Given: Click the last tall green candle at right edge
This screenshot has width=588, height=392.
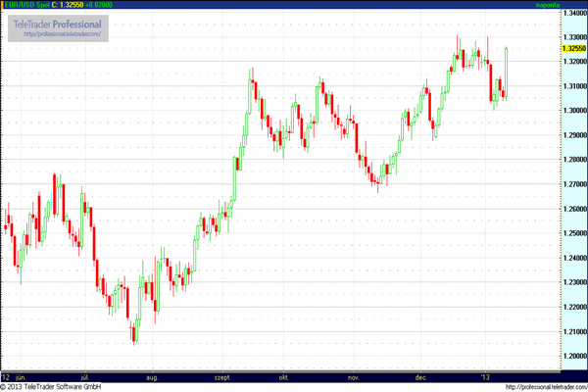Looking at the screenshot, I should [x=507, y=71].
